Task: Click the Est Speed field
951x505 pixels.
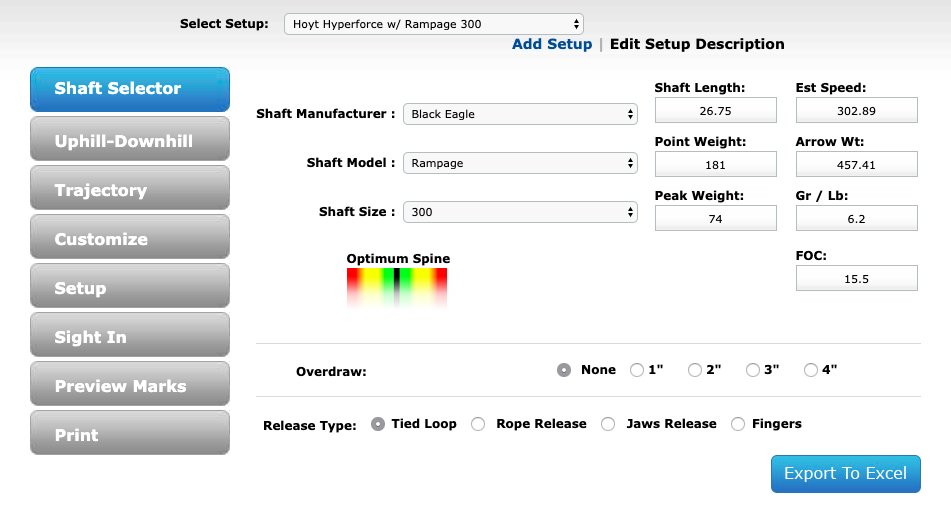Action: click(x=856, y=110)
